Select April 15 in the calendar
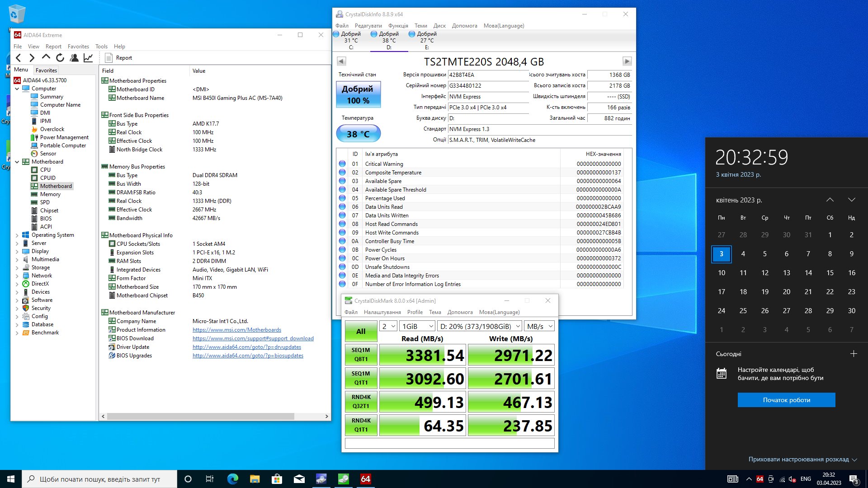 pos(830,273)
